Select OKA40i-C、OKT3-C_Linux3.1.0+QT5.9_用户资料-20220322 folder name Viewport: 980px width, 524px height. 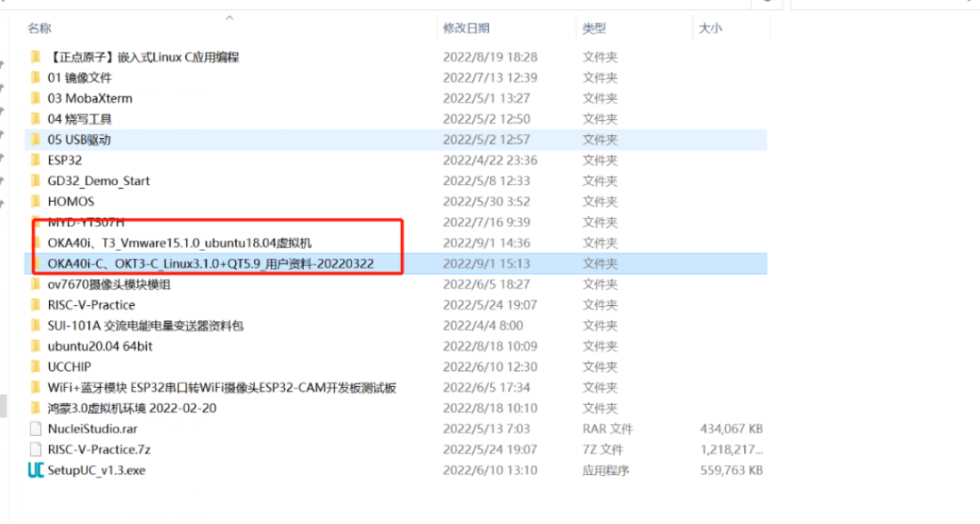211,263
